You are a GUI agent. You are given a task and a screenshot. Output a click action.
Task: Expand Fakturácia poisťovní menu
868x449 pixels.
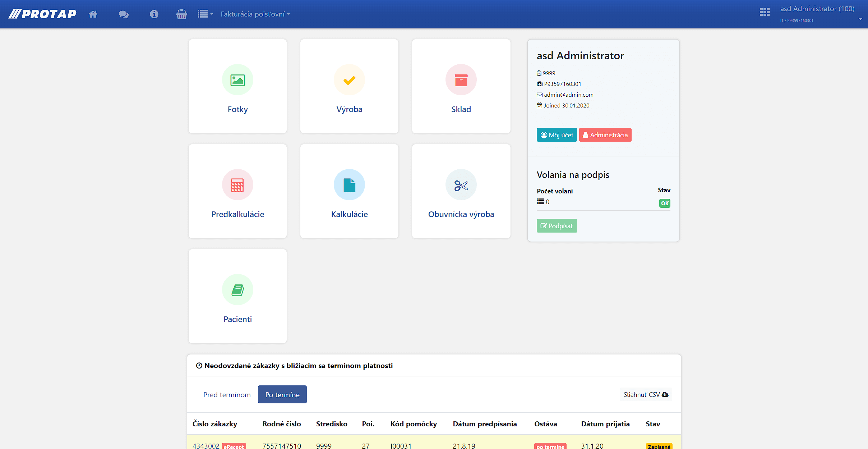point(255,14)
